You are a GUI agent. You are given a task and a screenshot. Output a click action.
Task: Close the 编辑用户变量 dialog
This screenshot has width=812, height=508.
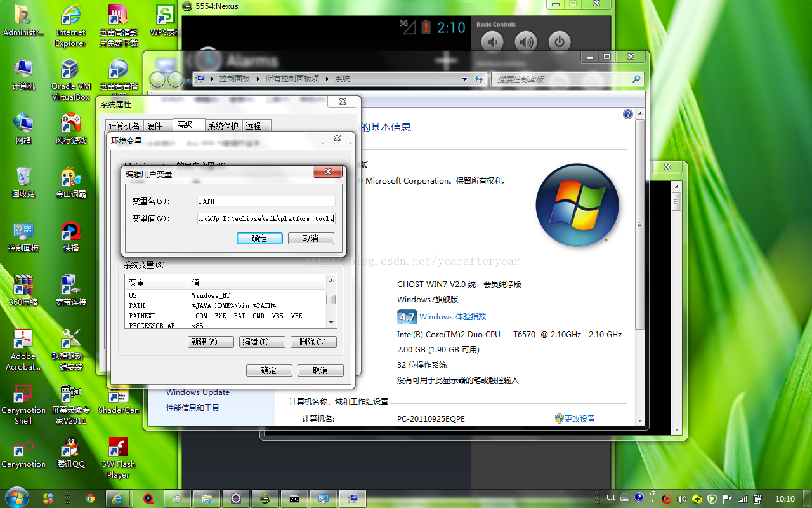pyautogui.click(x=329, y=171)
